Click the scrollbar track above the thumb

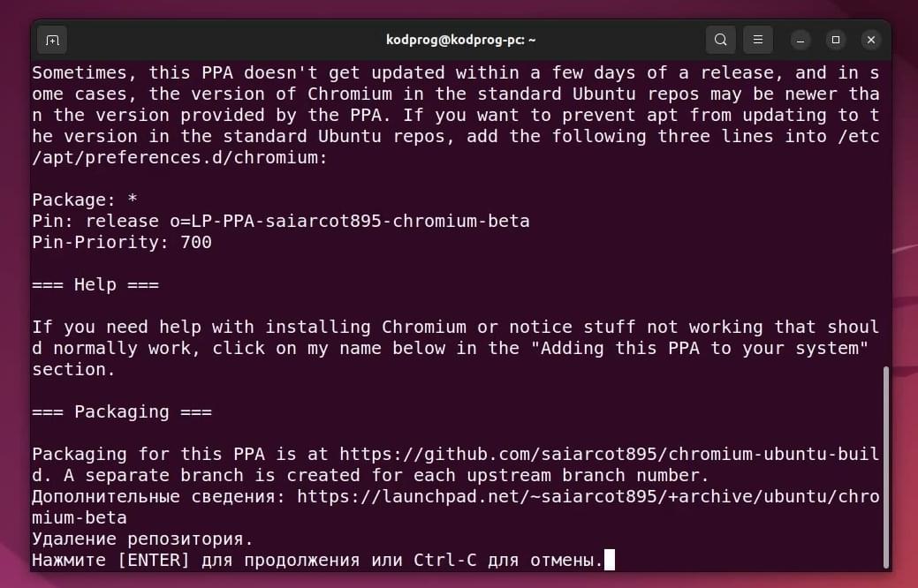(886, 214)
